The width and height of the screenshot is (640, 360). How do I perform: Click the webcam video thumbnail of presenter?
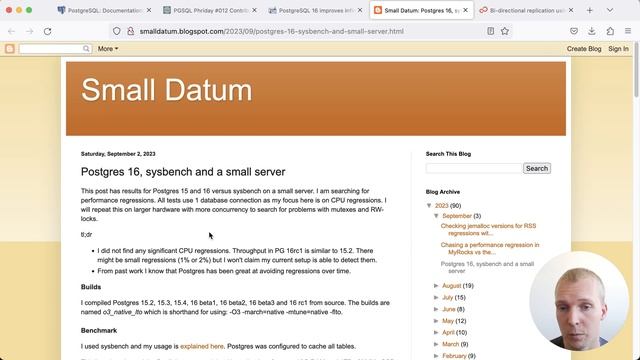[579, 301]
